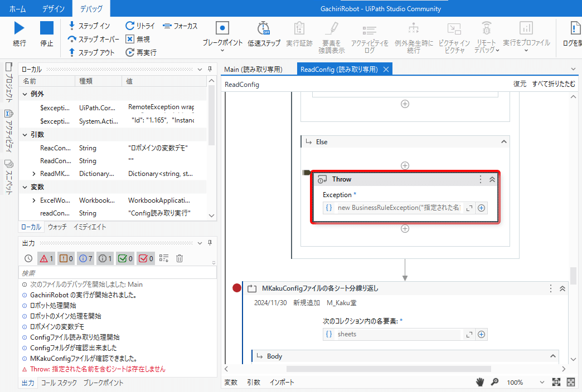Switch to the ウォッチ tab
This screenshot has width=582, height=392.
(57, 227)
